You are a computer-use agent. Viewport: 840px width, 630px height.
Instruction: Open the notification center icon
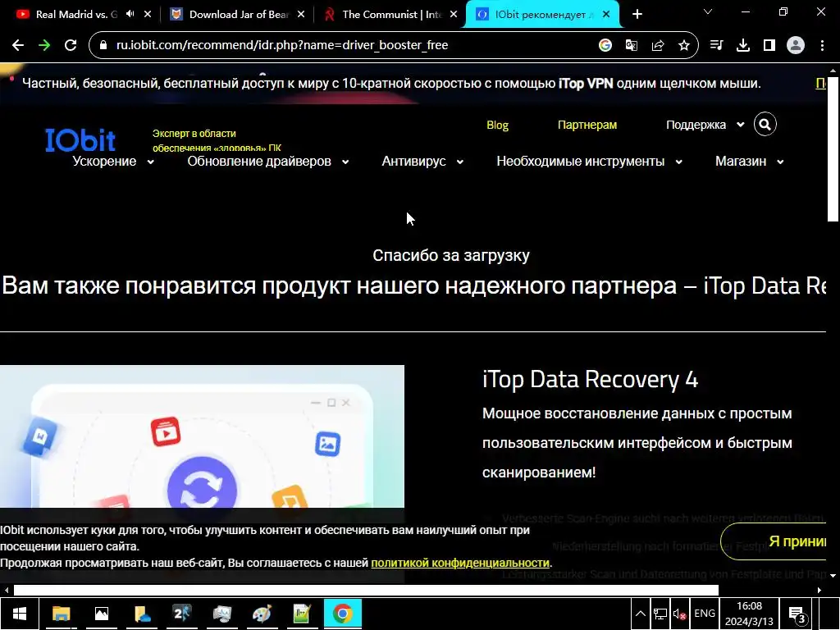[797, 614]
